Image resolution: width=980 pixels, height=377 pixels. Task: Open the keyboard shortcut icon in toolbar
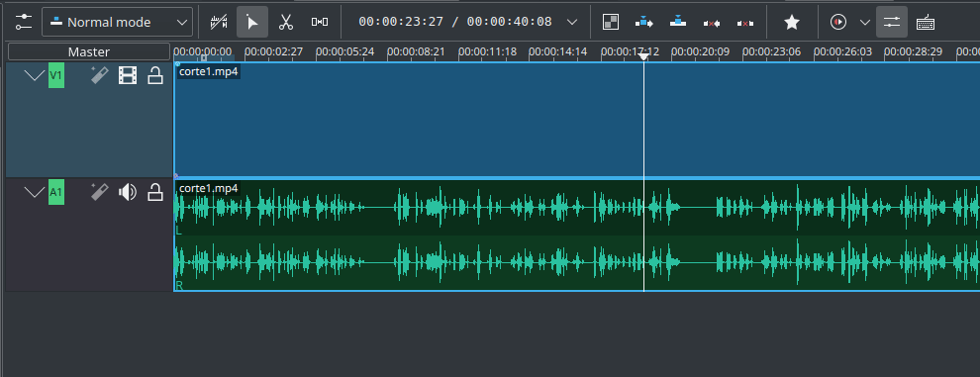pyautogui.click(x=926, y=22)
